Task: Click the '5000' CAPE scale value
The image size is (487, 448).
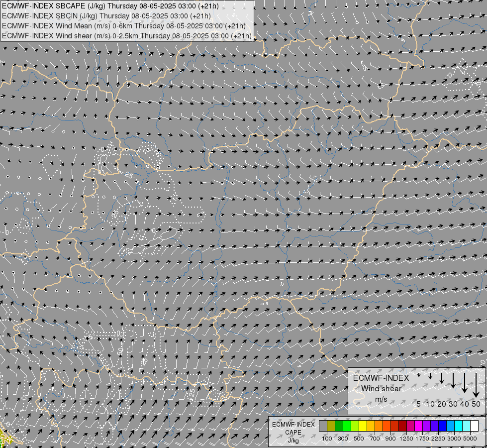Action: tap(470, 439)
